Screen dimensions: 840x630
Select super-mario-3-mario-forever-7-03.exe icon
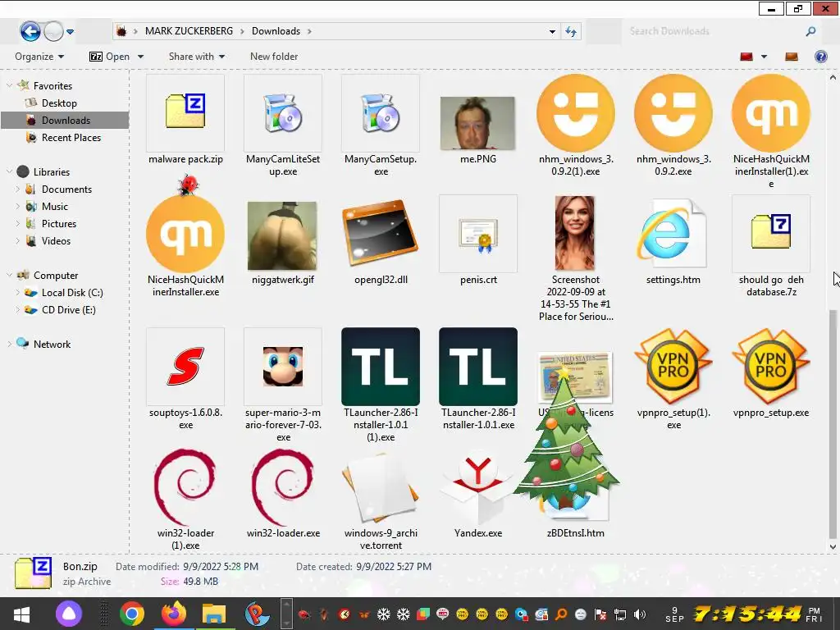(x=283, y=367)
